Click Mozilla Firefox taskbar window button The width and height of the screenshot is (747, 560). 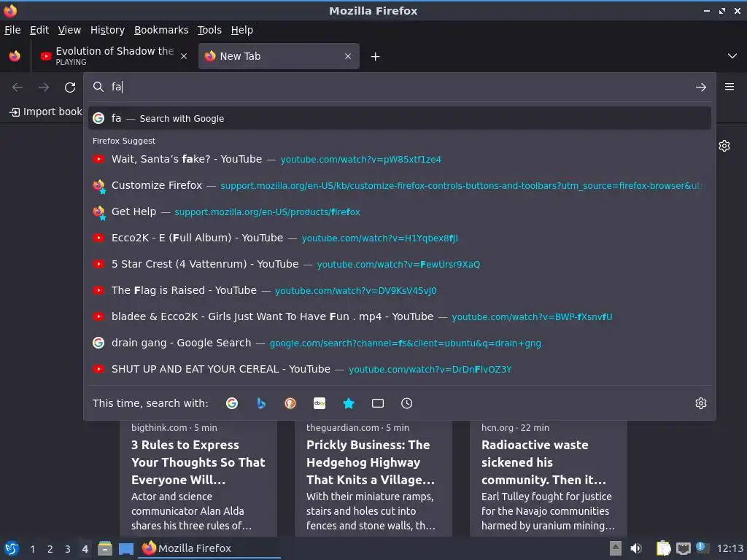[x=209, y=548]
